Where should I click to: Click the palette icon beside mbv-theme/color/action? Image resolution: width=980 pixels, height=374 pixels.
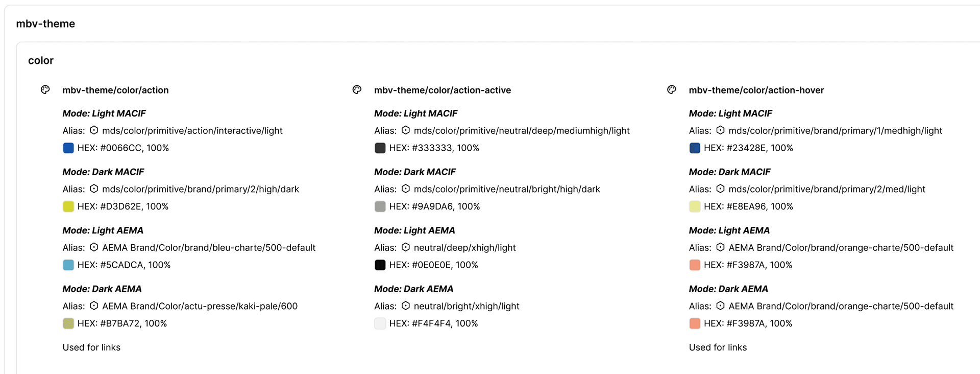tap(45, 90)
